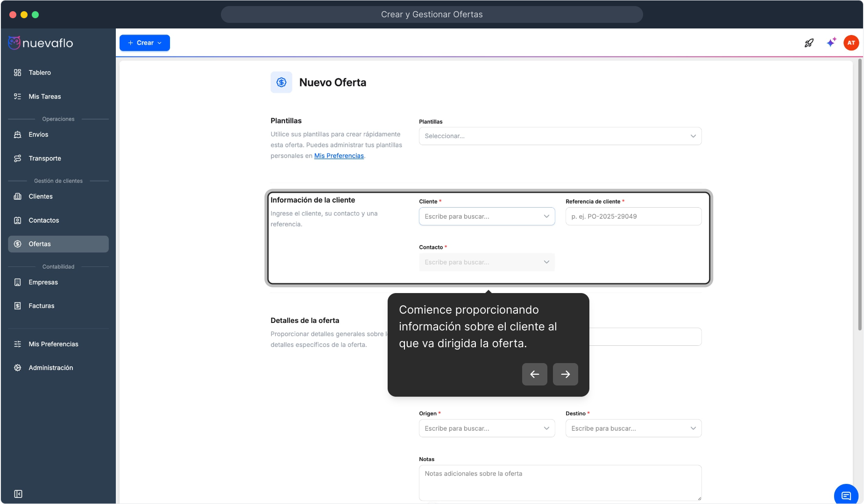The height and width of the screenshot is (504, 864).
Task: Click the Referencia de cliente input field
Action: [x=633, y=217]
